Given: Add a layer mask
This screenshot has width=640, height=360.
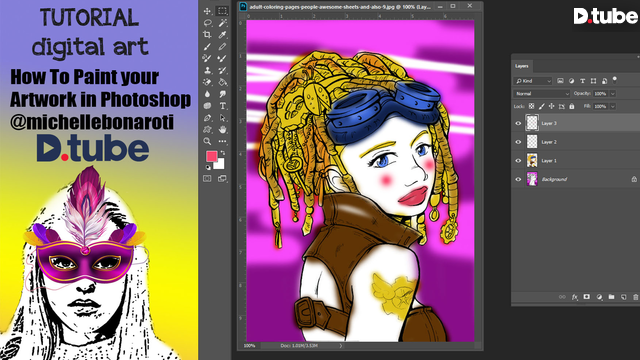Looking at the screenshot, I should tap(587, 297).
